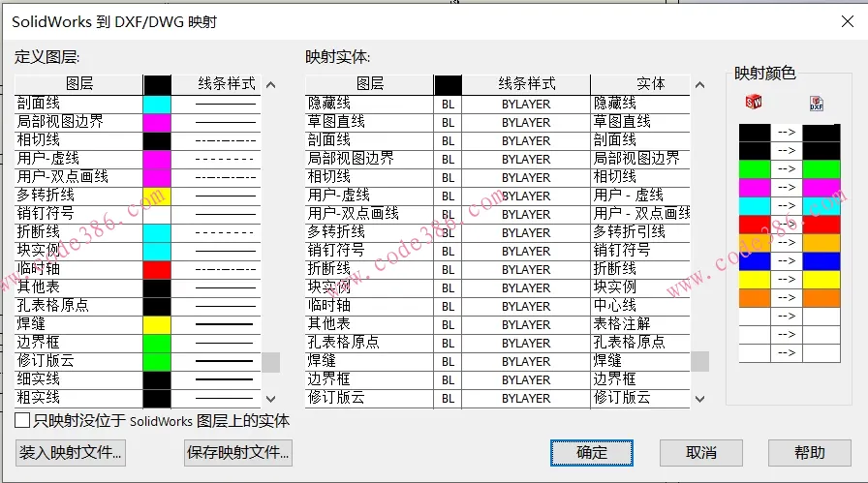The width and height of the screenshot is (868, 483).
Task: Select red SolidWorks swatch in 映射颜色
Action: (755, 224)
